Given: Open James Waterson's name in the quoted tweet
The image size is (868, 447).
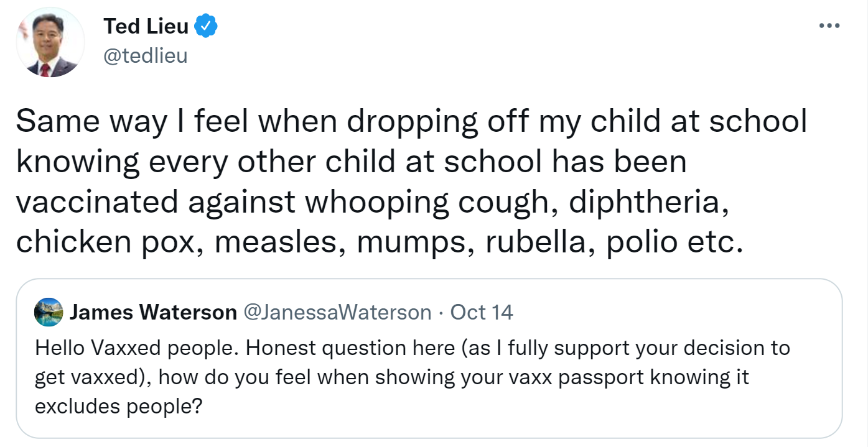Looking at the screenshot, I should pos(153,312).
